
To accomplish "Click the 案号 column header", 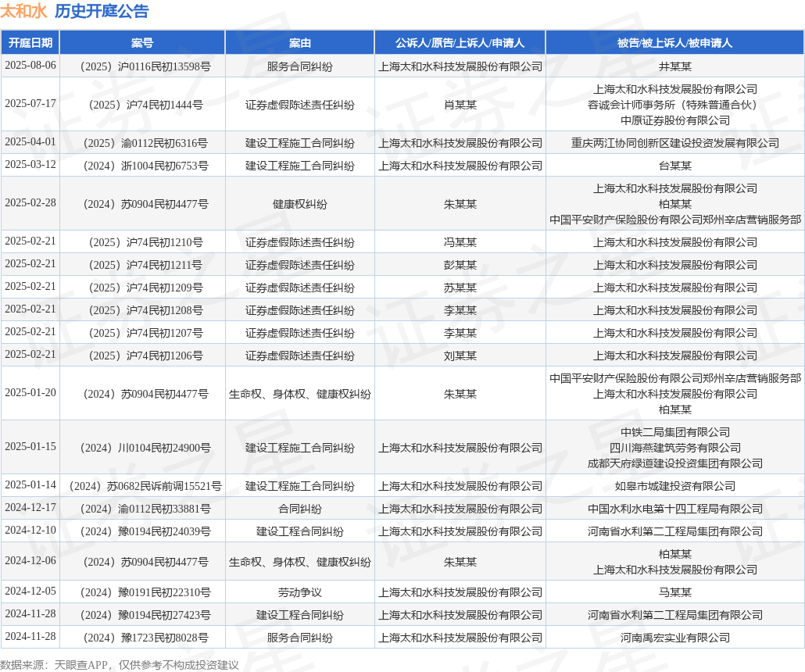I will (142, 43).
